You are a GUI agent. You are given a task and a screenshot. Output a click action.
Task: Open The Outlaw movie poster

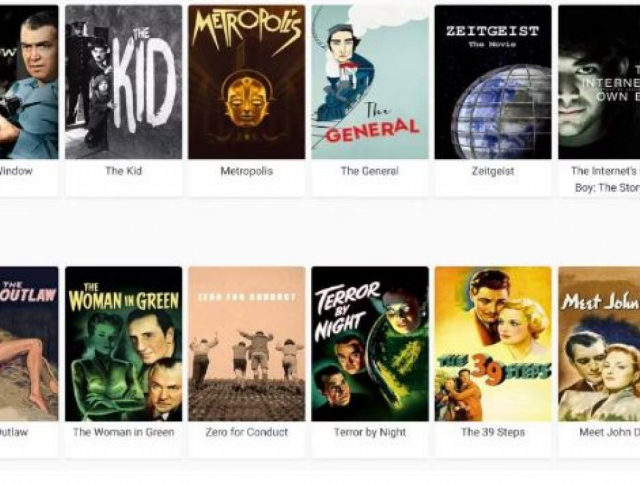pos(29,344)
